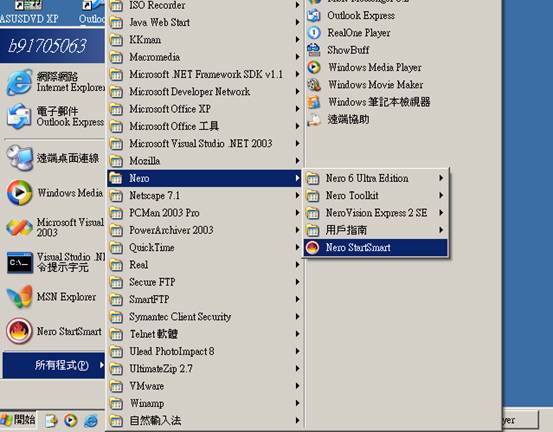Viewport: 553px width, 432px height.
Task: Open the Secure FTP folder
Action: click(204, 282)
